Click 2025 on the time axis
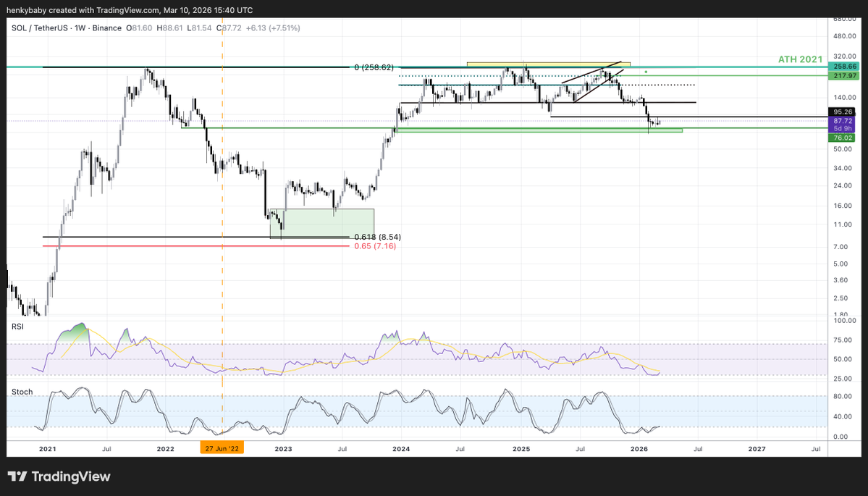Screen dimensions: 868x496 coord(521,448)
